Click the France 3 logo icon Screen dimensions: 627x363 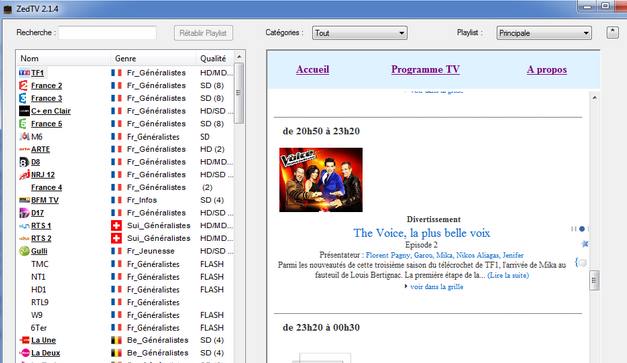point(23,98)
